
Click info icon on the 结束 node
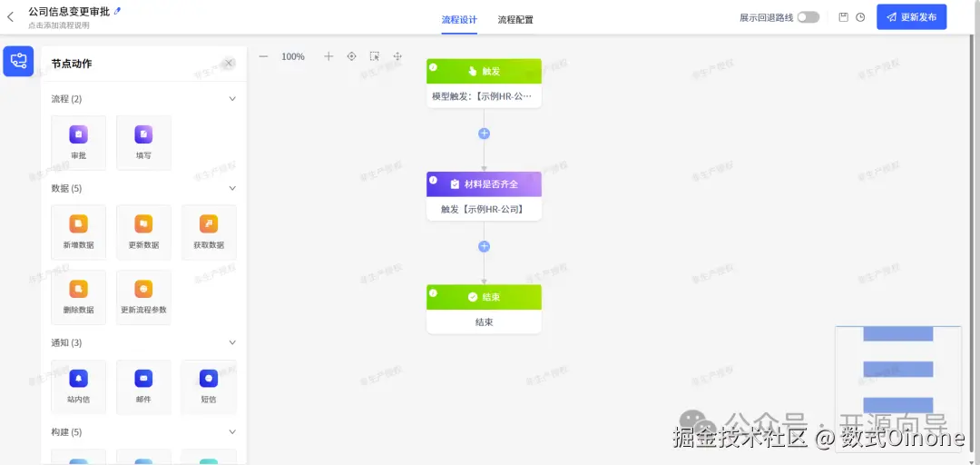[433, 292]
